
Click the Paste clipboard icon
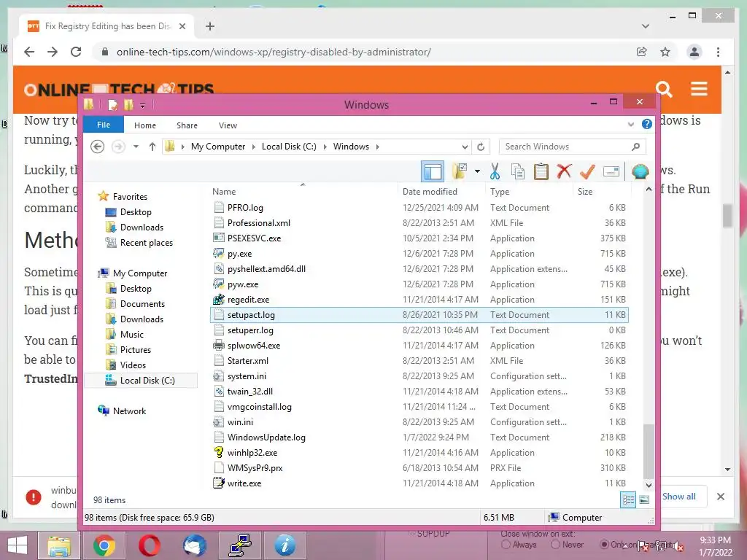point(541,171)
